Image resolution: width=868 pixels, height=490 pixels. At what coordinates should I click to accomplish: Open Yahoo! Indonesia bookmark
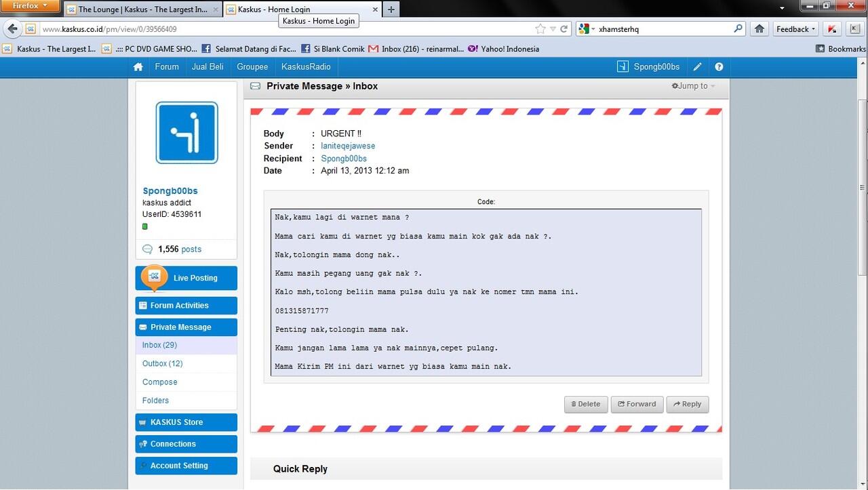pos(503,49)
